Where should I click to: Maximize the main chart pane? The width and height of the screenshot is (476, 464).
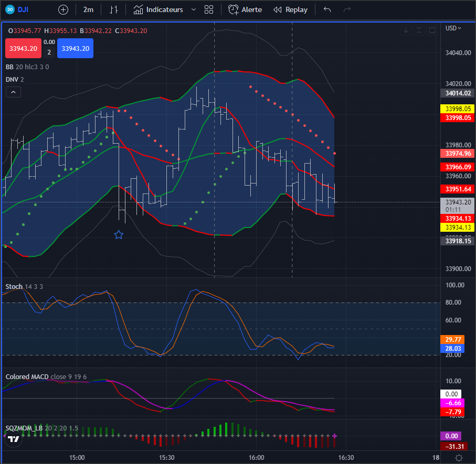pos(432,30)
